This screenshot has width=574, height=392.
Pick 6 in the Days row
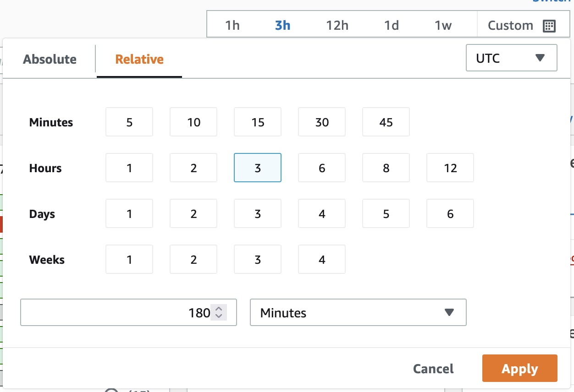point(450,214)
